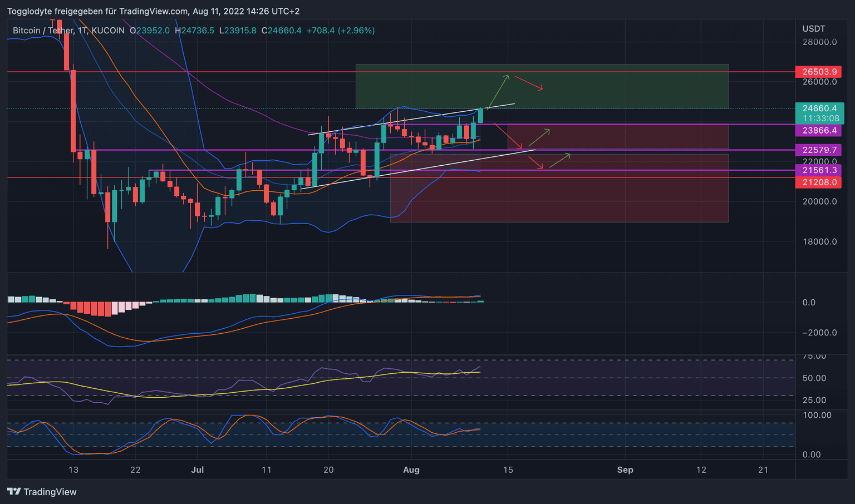Click the Jul label on time axis
Screen dimensions: 855x504
click(x=197, y=470)
